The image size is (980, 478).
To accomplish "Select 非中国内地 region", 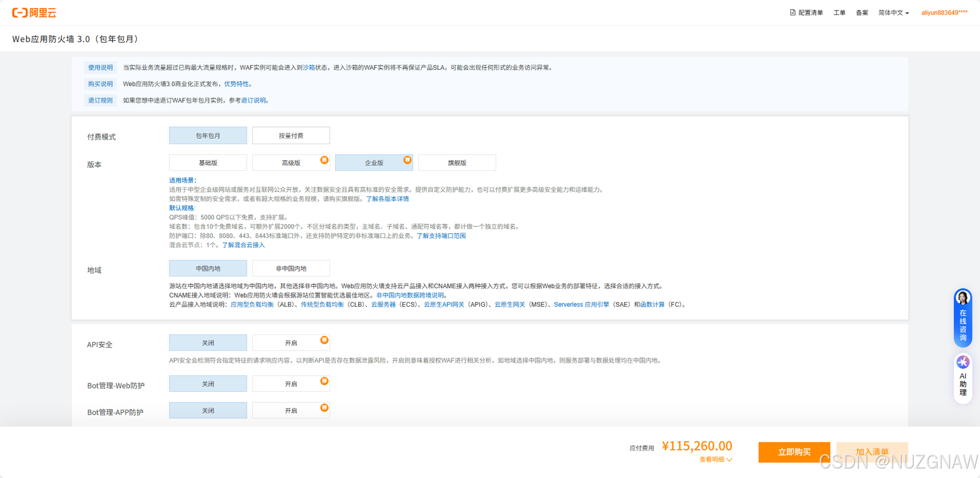I will click(x=291, y=268).
